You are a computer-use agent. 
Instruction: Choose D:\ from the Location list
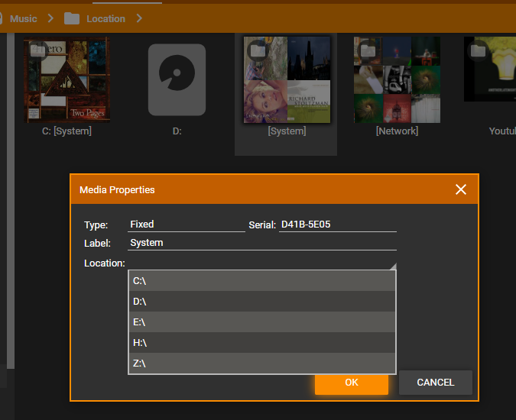tap(261, 302)
